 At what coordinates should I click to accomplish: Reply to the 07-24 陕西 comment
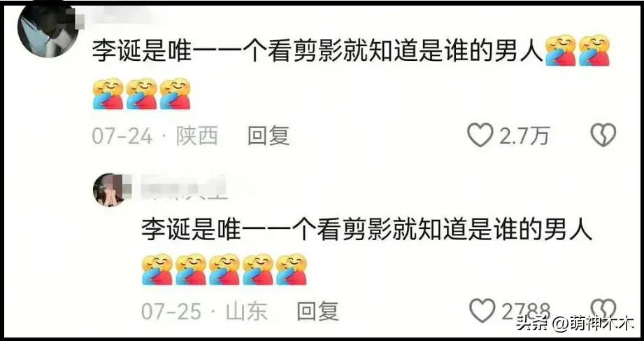[x=269, y=136]
